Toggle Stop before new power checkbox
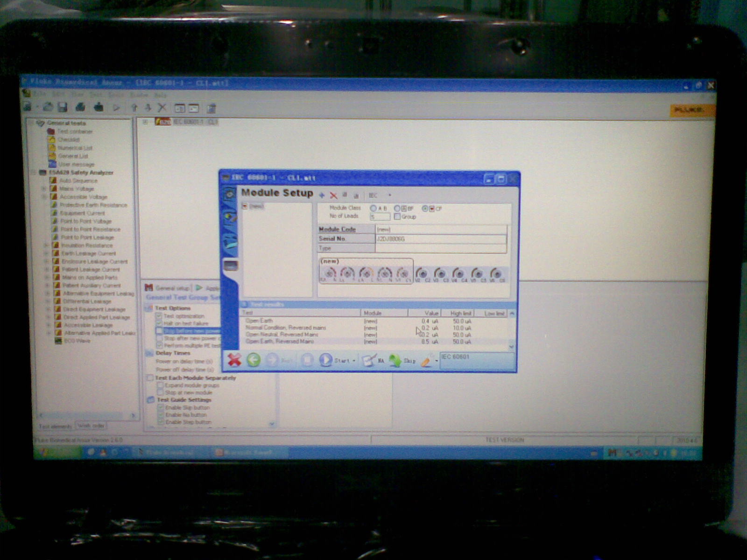The height and width of the screenshot is (560, 747). [x=159, y=331]
